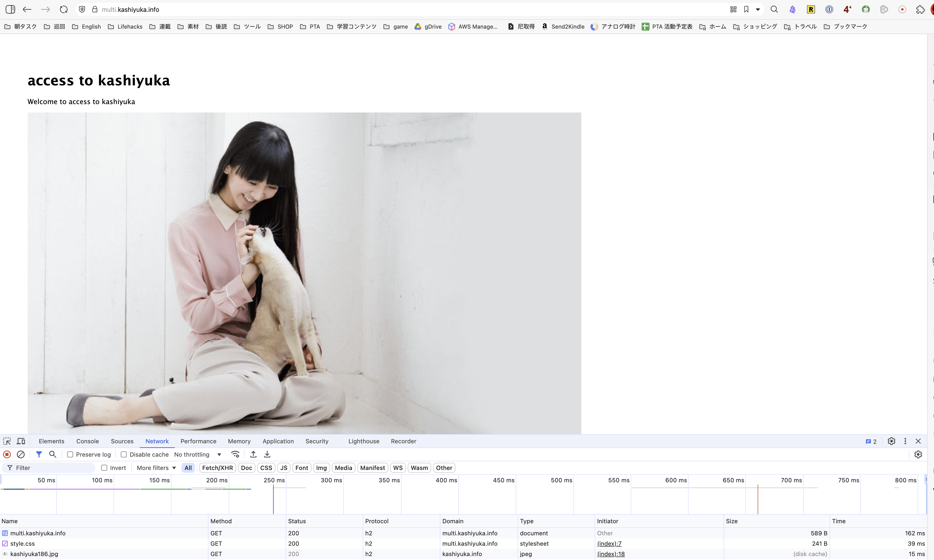The image size is (934, 560).
Task: Check the Invert filter option
Action: tap(105, 467)
